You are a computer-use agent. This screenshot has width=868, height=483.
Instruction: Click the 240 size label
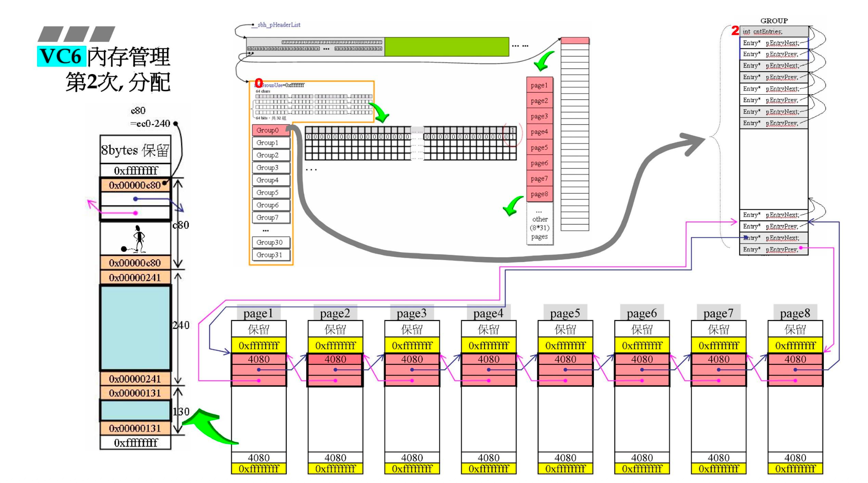pos(181,325)
